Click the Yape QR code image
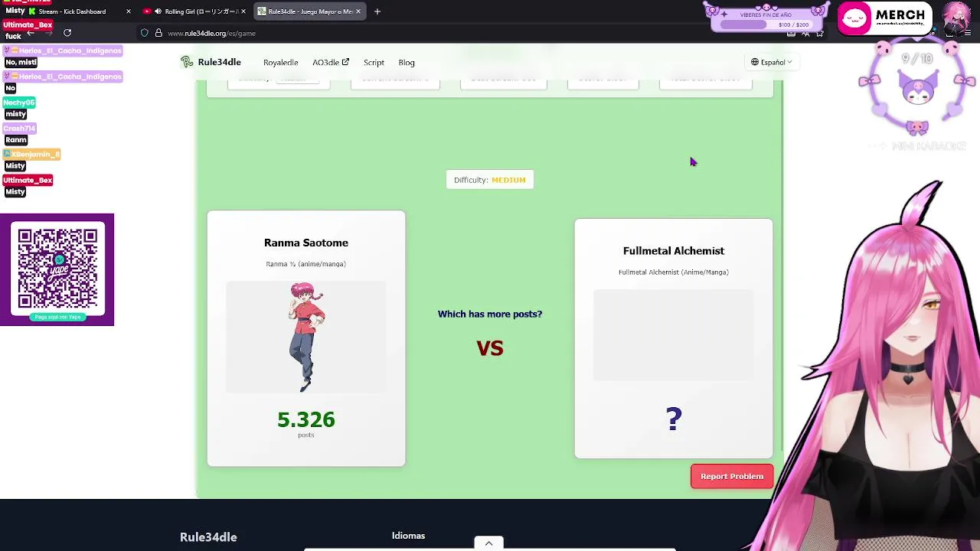 [57, 269]
